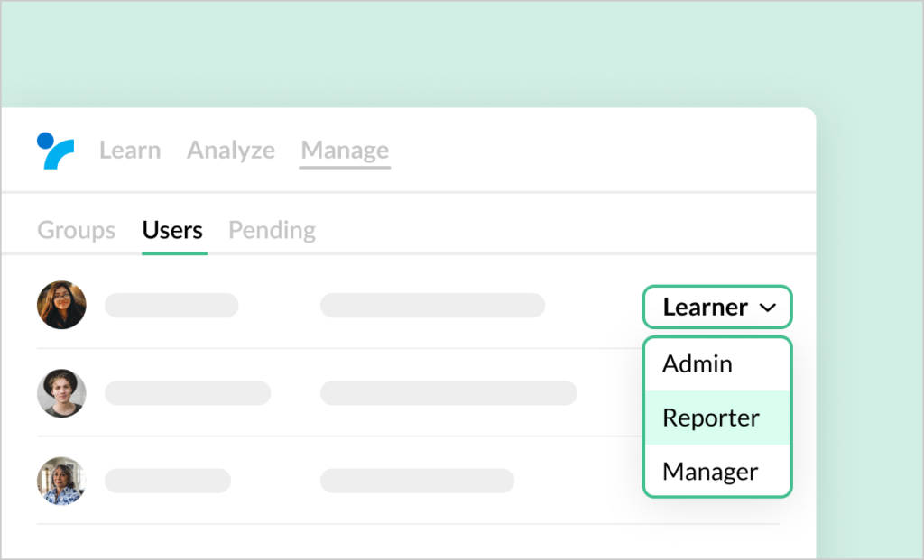The image size is (924, 560).
Task: Switch to the Groups tab
Action: [76, 230]
